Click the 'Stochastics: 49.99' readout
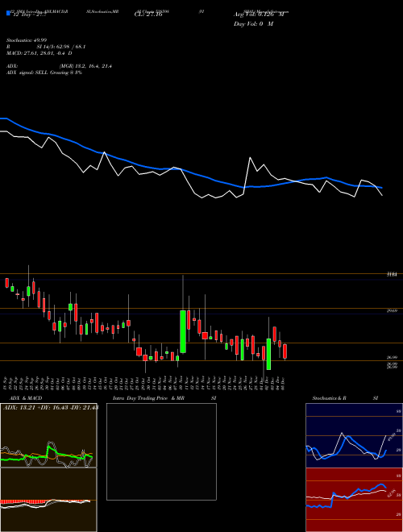This screenshot has width=403, height=532. click(27, 40)
